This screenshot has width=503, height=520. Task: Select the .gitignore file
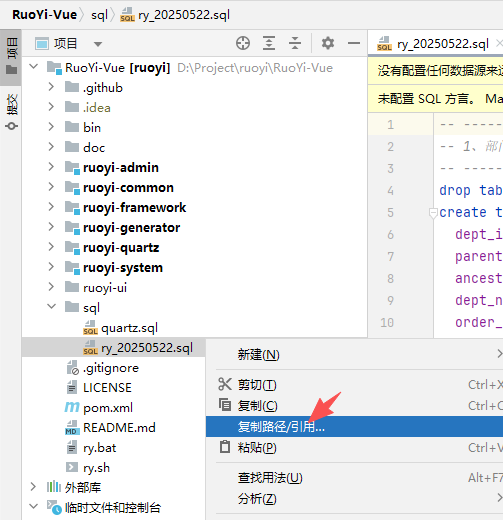coord(111,368)
